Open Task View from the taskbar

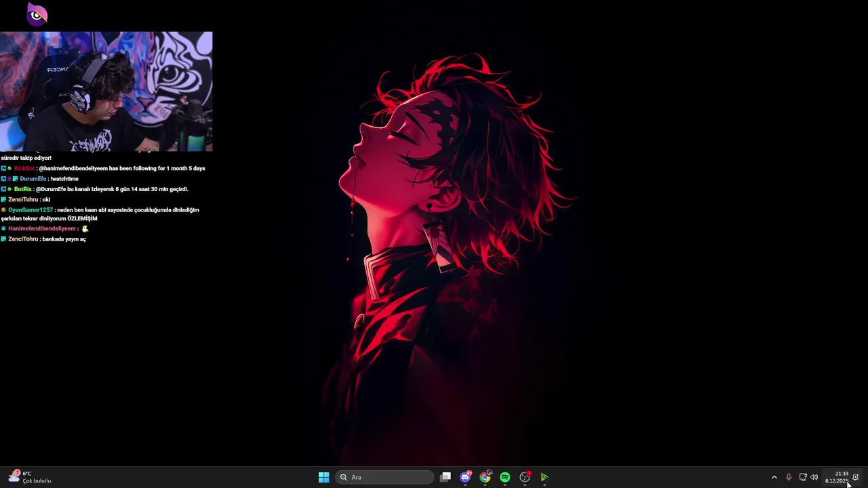(446, 477)
